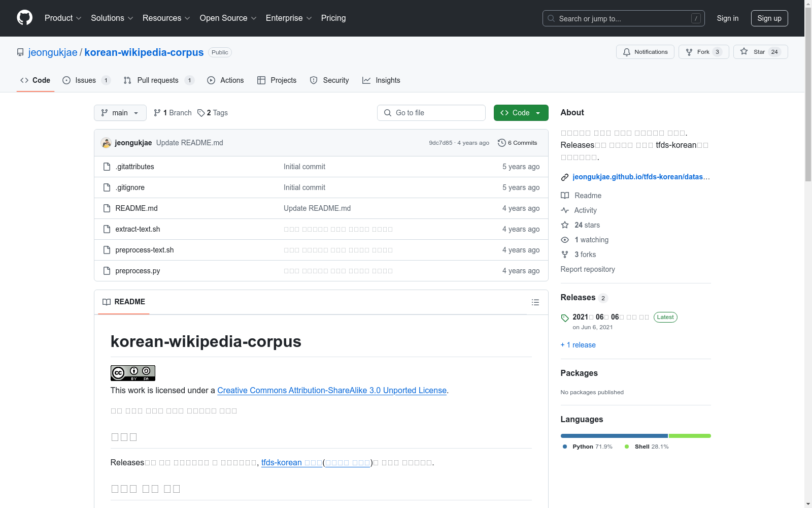Screen dimensions: 812x508
Task: View the 3 forks list
Action: pyautogui.click(x=579, y=255)
